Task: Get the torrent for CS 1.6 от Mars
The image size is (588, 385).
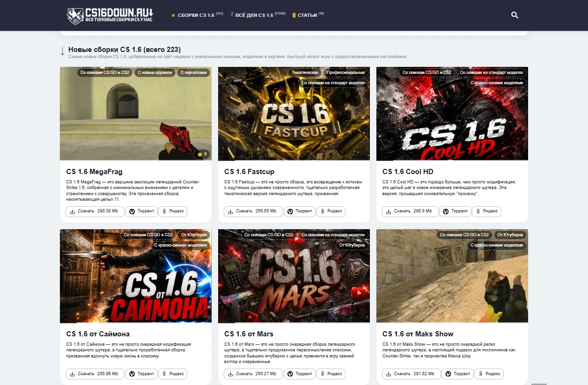Action: tap(300, 374)
